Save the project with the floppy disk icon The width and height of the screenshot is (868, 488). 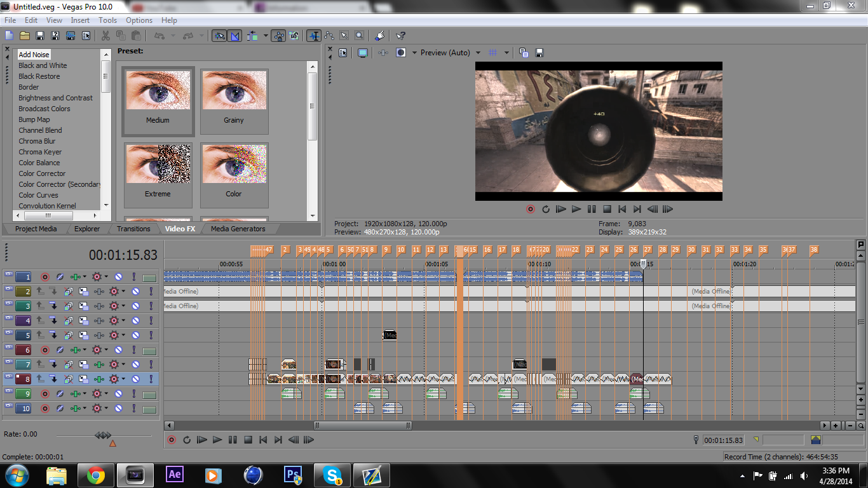pyautogui.click(x=40, y=36)
